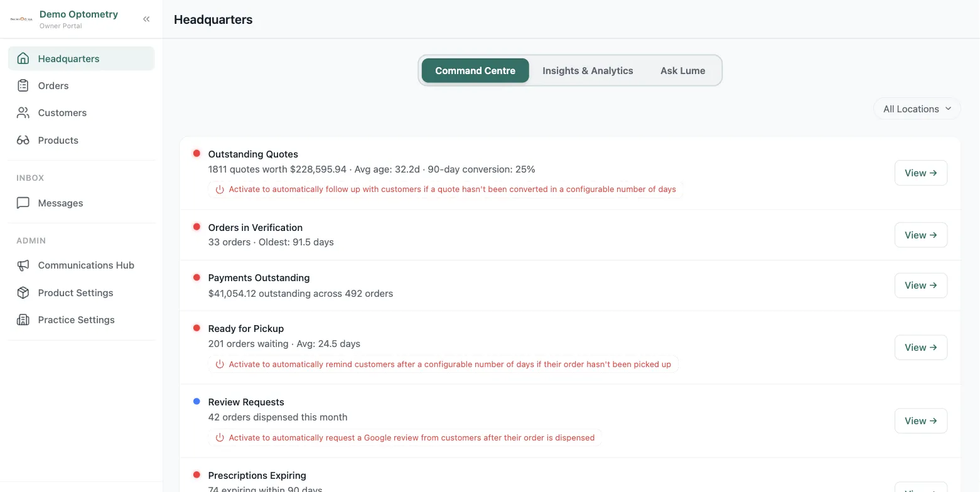This screenshot has height=492, width=980.
Task: Open Headquarters in the sidebar
Action: pyautogui.click(x=81, y=58)
